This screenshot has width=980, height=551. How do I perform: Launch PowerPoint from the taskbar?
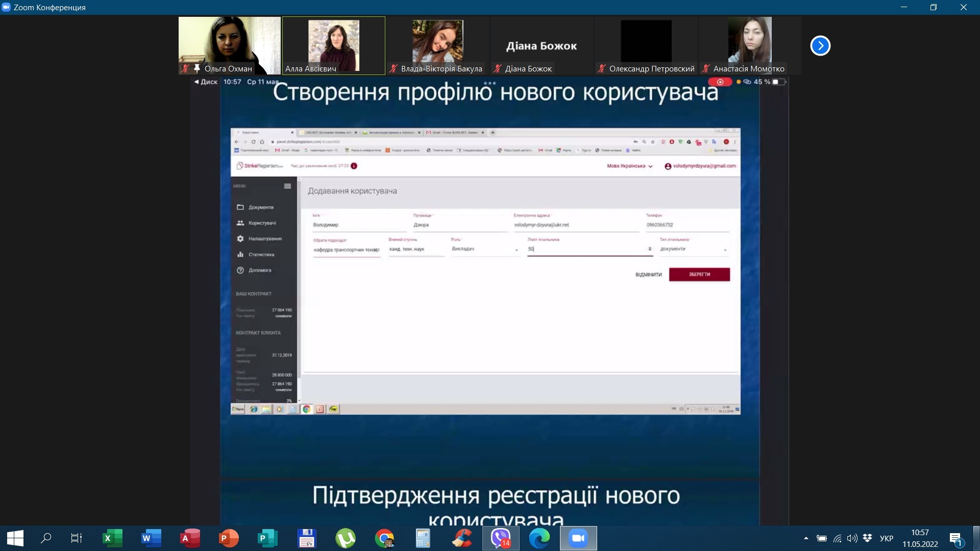tap(228, 538)
